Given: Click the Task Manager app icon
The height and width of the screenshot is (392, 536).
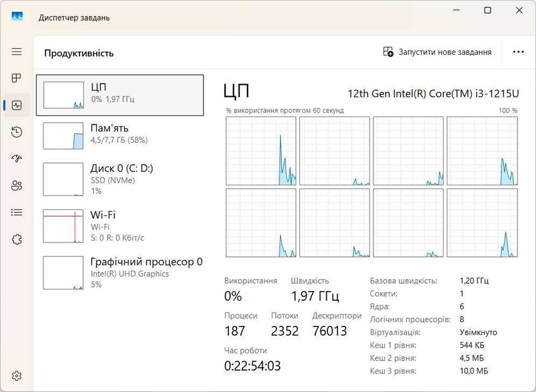Looking at the screenshot, I should click(17, 16).
